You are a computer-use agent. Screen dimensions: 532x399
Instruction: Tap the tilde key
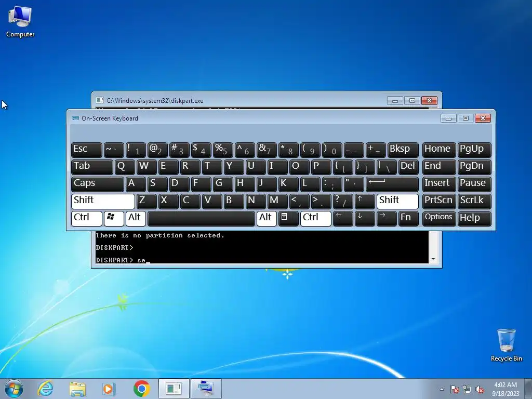tap(114, 150)
